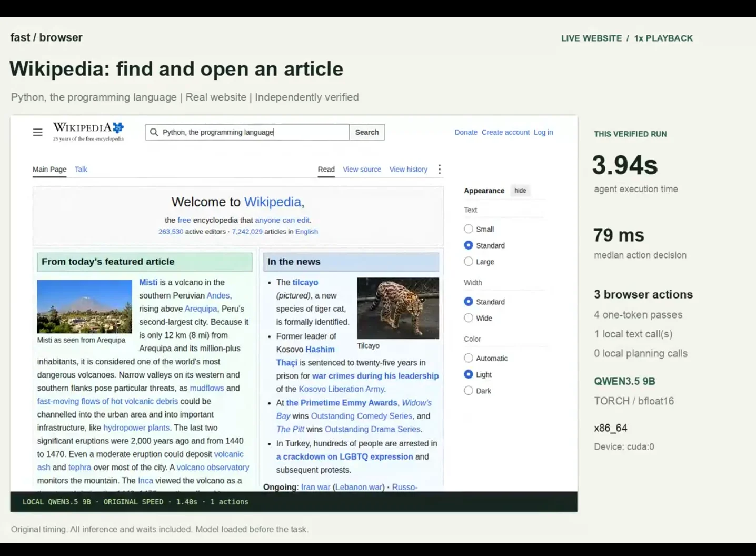Image resolution: width=756 pixels, height=556 pixels.
Task: Open the Kosovo Liberation Army link
Action: 342,389
